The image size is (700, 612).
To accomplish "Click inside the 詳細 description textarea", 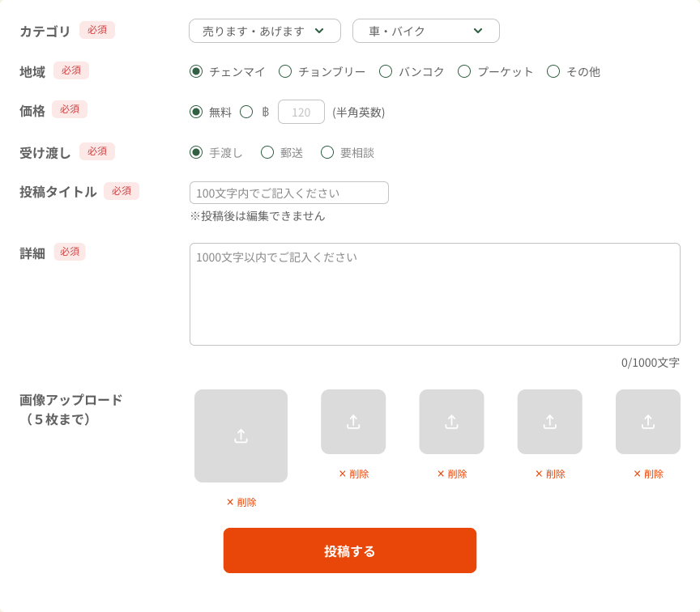I will tap(434, 291).
